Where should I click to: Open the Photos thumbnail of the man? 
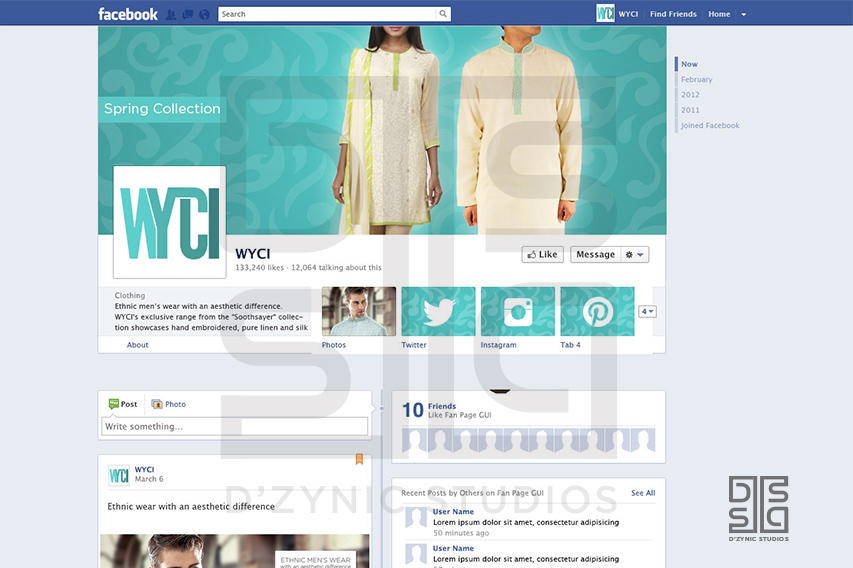coord(358,311)
